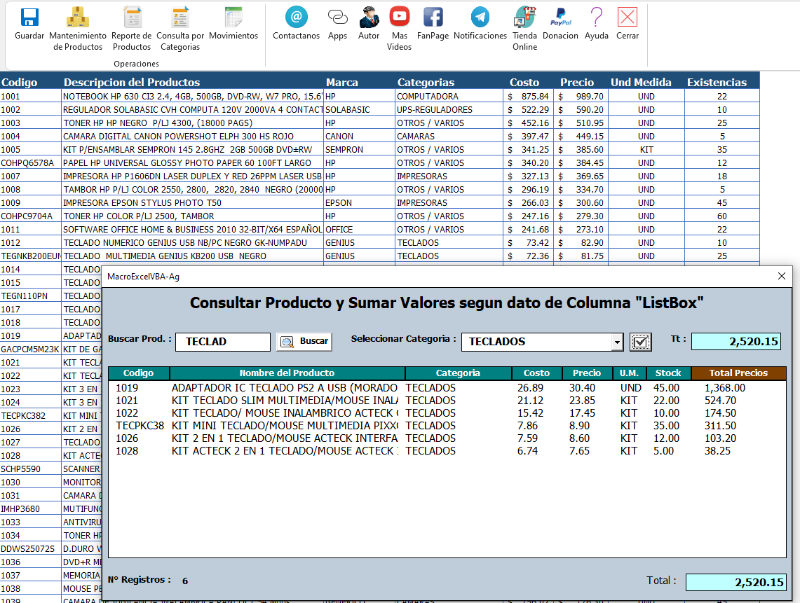
Task: Click the Buscar Prod. text field
Action: coord(222,342)
